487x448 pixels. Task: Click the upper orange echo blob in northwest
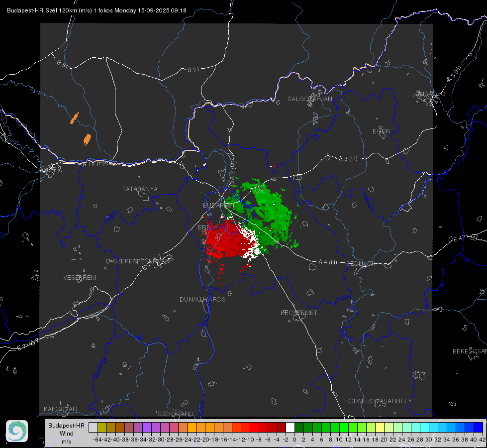[x=75, y=118]
